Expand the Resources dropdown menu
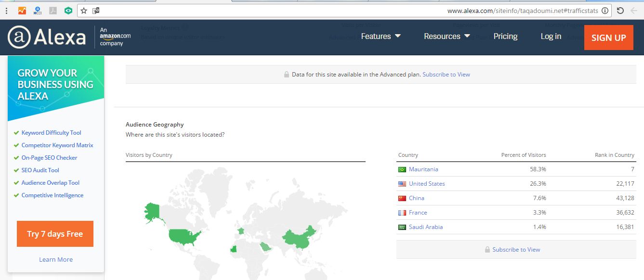The height and width of the screenshot is (280, 644). click(447, 36)
